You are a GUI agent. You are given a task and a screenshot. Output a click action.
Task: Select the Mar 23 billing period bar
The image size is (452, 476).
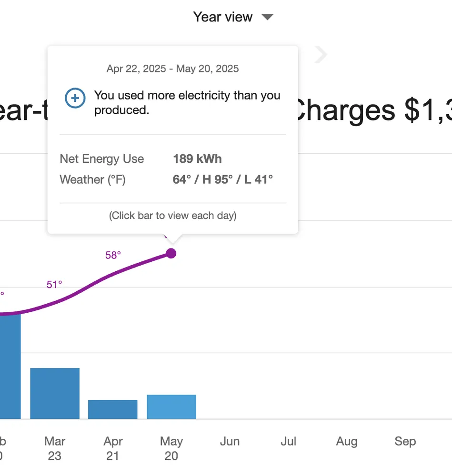click(54, 393)
